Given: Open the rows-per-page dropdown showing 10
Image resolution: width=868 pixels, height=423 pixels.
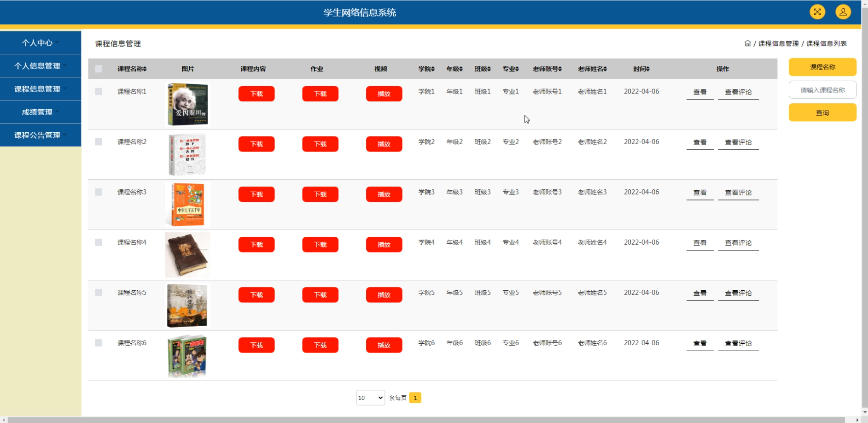Looking at the screenshot, I should click(370, 398).
